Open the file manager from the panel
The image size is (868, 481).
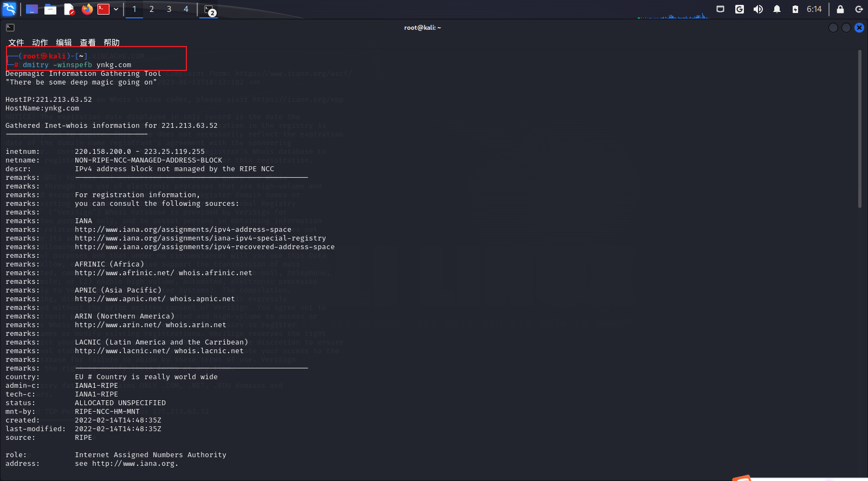point(50,9)
